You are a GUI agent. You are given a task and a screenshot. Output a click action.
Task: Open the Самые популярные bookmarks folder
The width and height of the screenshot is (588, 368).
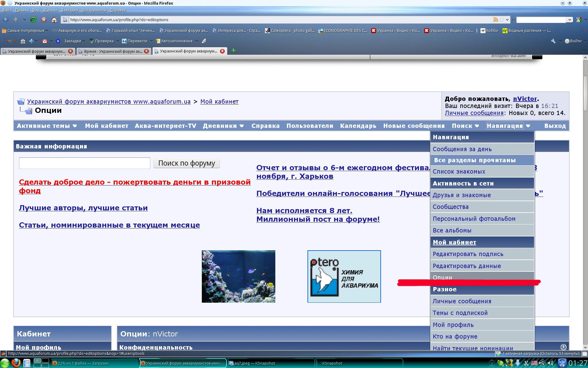[x=25, y=30]
